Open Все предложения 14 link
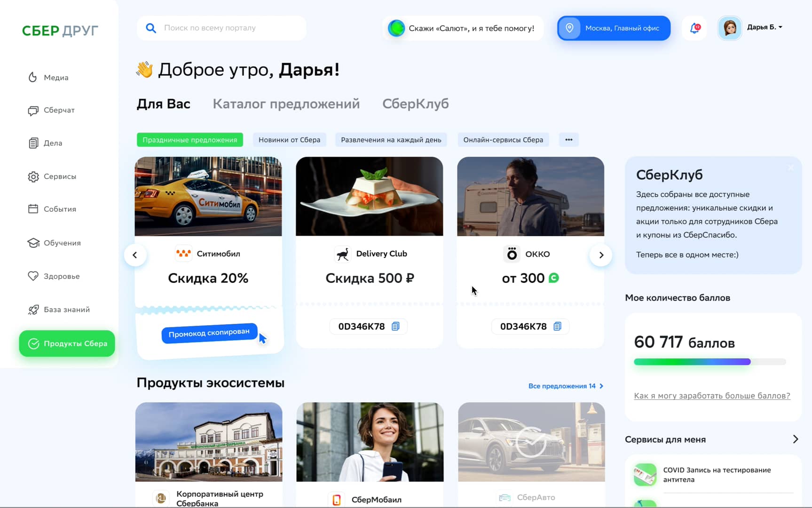812x508 pixels. point(566,386)
